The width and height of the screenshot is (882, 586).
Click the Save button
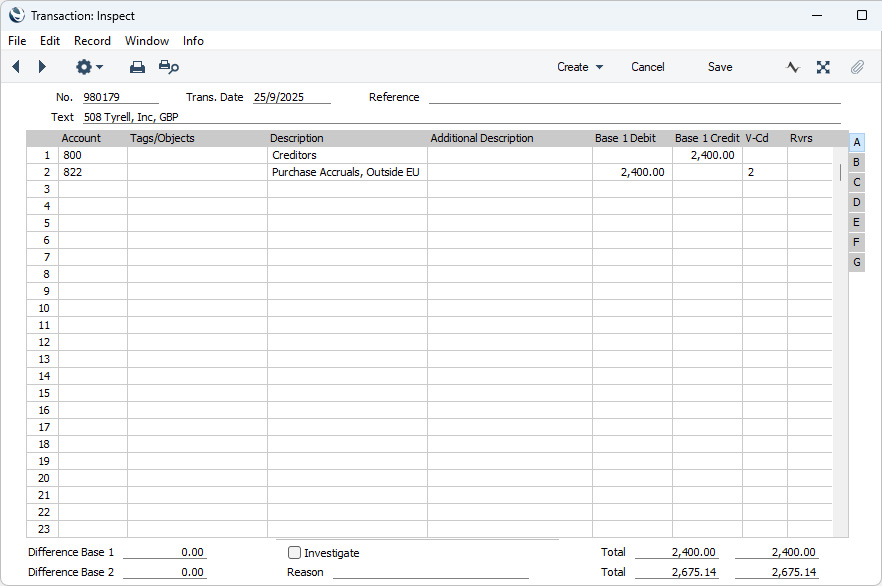click(720, 67)
